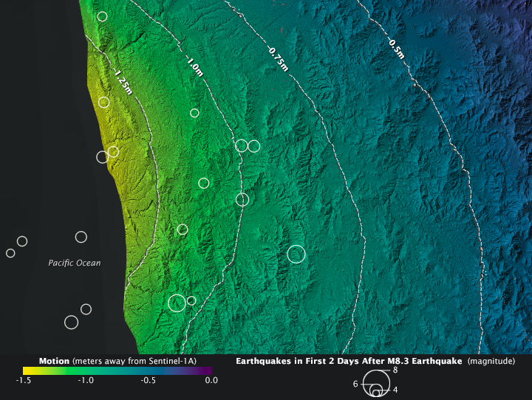Click the largest earthquake circle on the map
This screenshot has width=532, height=400.
[296, 255]
